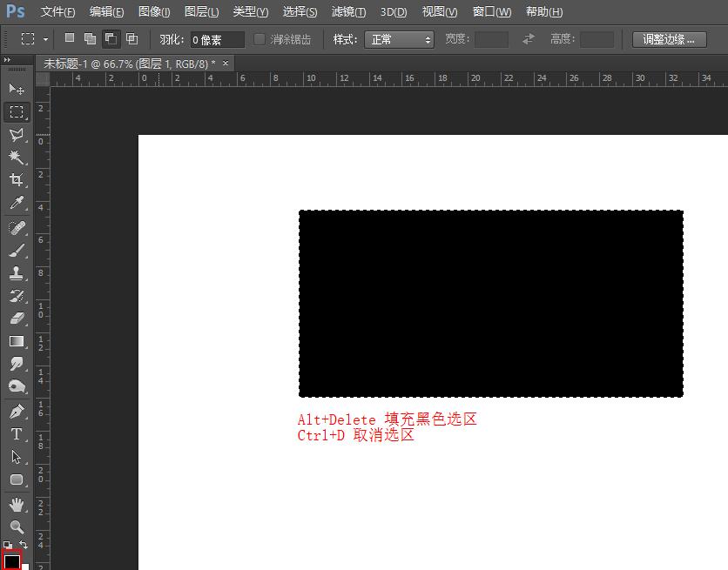Viewport: 728px width, 570px height.
Task: Pick the Eyedropper tool
Action: pos(17,203)
